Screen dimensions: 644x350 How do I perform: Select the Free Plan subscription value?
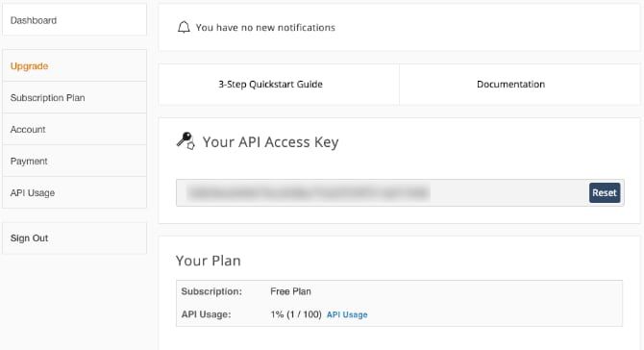(x=291, y=291)
